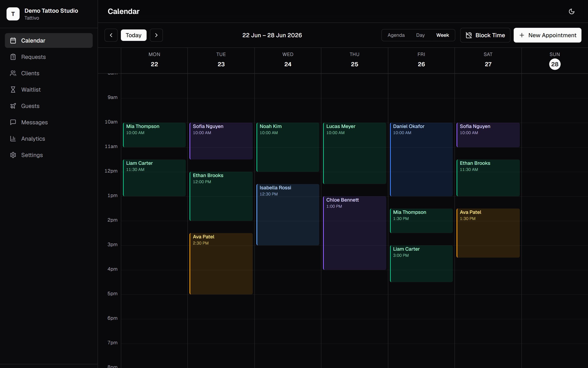Open the Requests menu item
The height and width of the screenshot is (368, 588).
coord(49,57)
